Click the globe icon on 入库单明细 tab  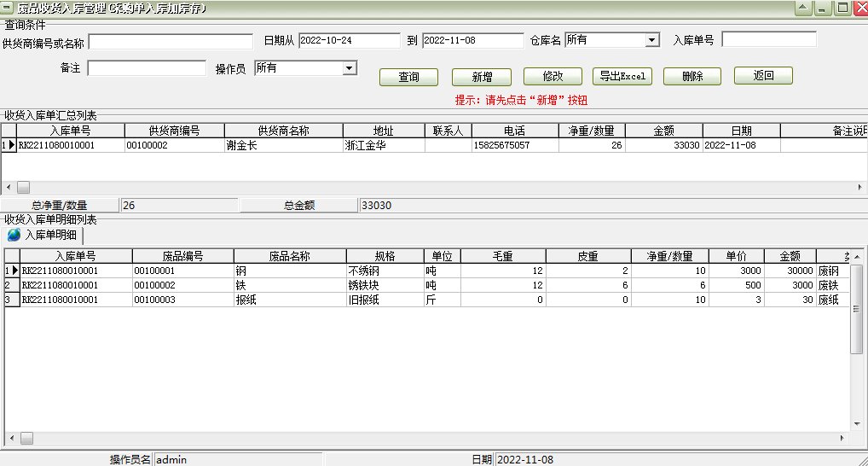(14, 235)
